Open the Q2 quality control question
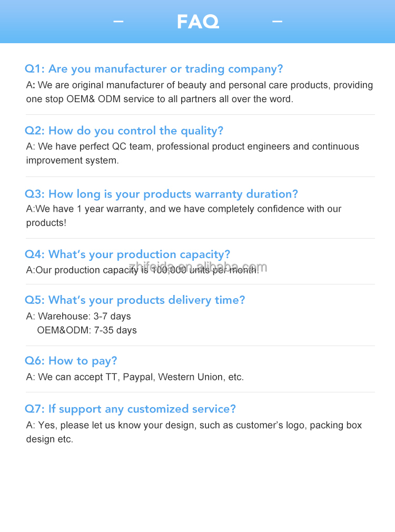The width and height of the screenshot is (395, 532). pos(124,131)
